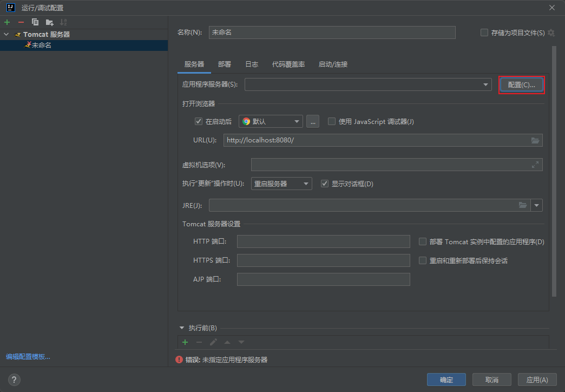Click the 配置(C)... button
Screen dimensions: 565x392
point(521,85)
